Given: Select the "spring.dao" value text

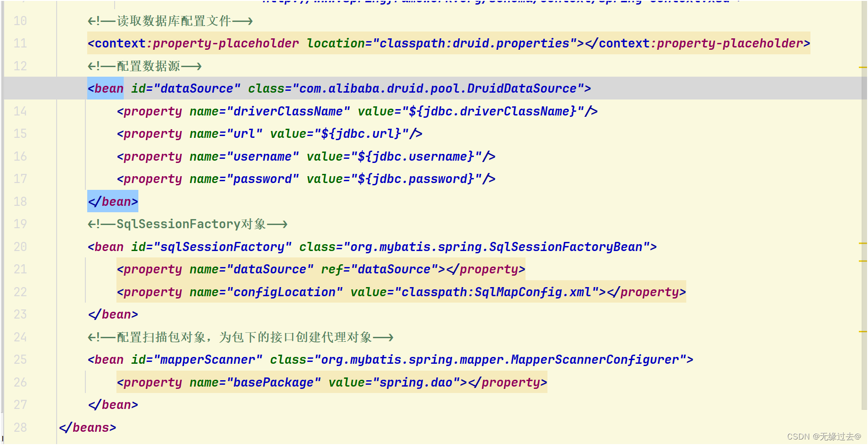Looking at the screenshot, I should 416,382.
